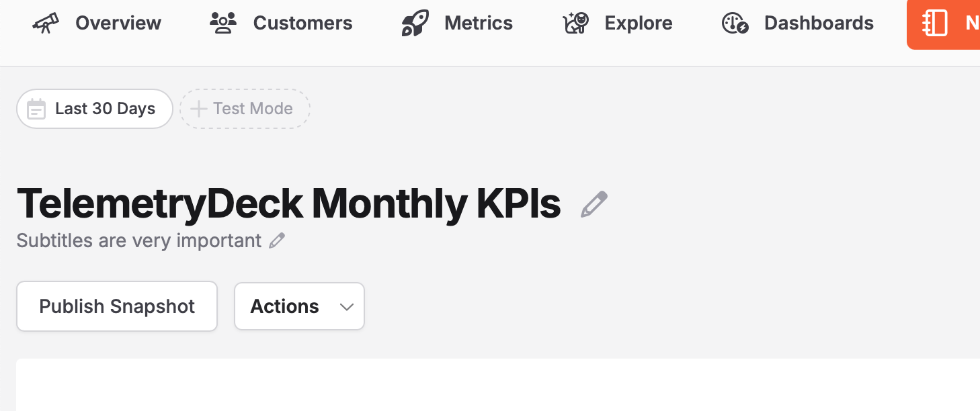
Task: Click the rocket icon beside Metrics
Action: click(415, 24)
